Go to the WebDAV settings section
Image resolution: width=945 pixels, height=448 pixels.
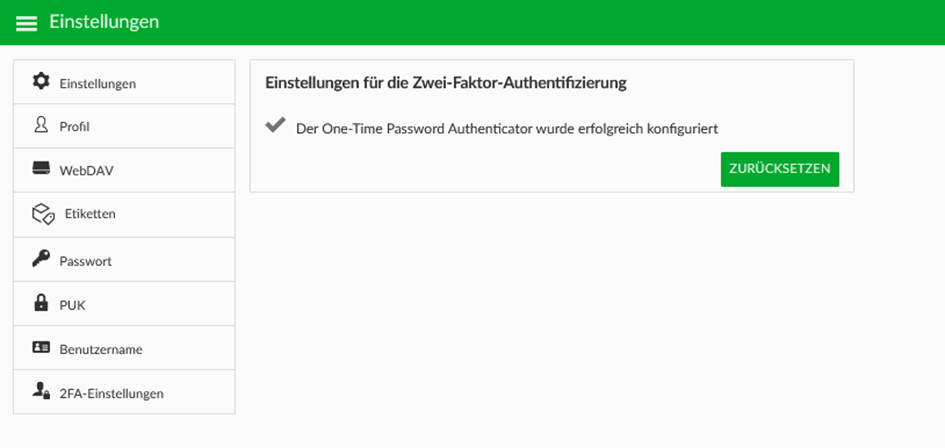pos(124,171)
